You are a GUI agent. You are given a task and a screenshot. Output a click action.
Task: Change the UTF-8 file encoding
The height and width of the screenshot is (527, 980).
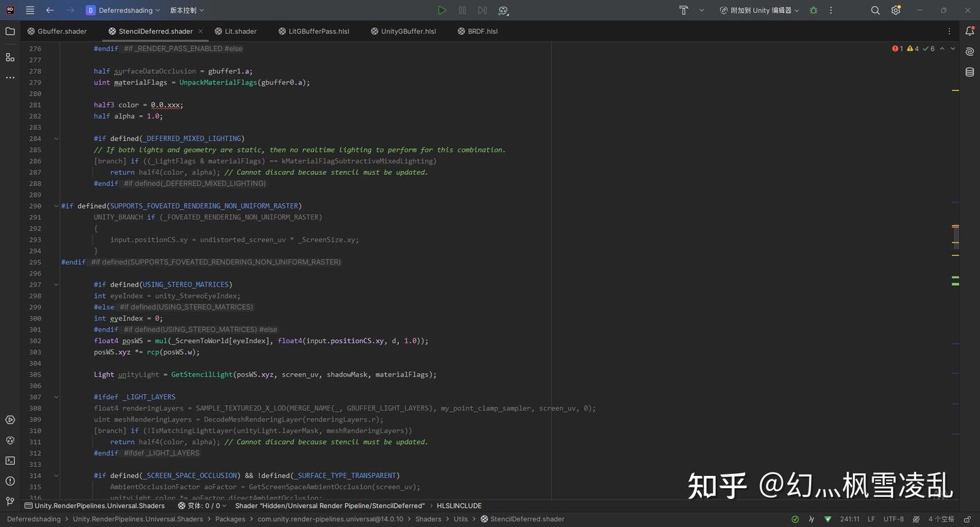(x=894, y=519)
